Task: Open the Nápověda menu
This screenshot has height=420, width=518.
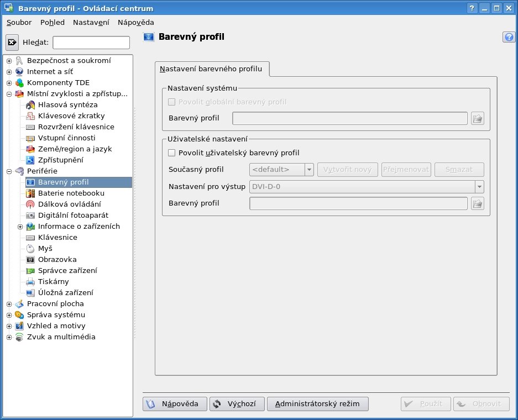Action: click(136, 23)
